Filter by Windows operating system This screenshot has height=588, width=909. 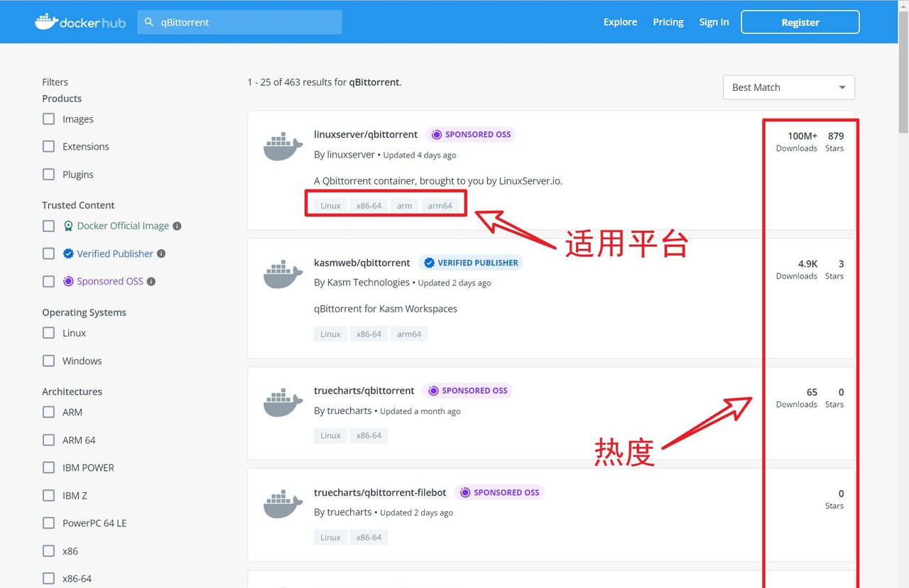pyautogui.click(x=48, y=361)
